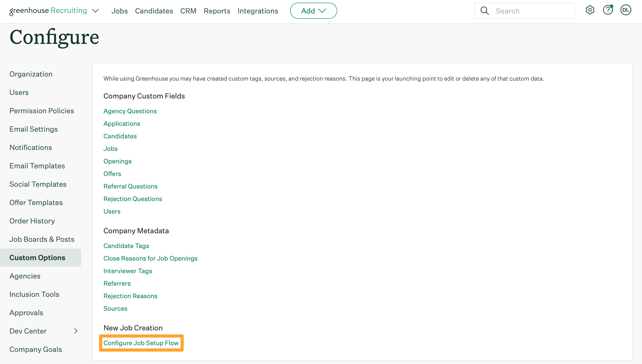Open the Rejection Reasons link

point(131,296)
